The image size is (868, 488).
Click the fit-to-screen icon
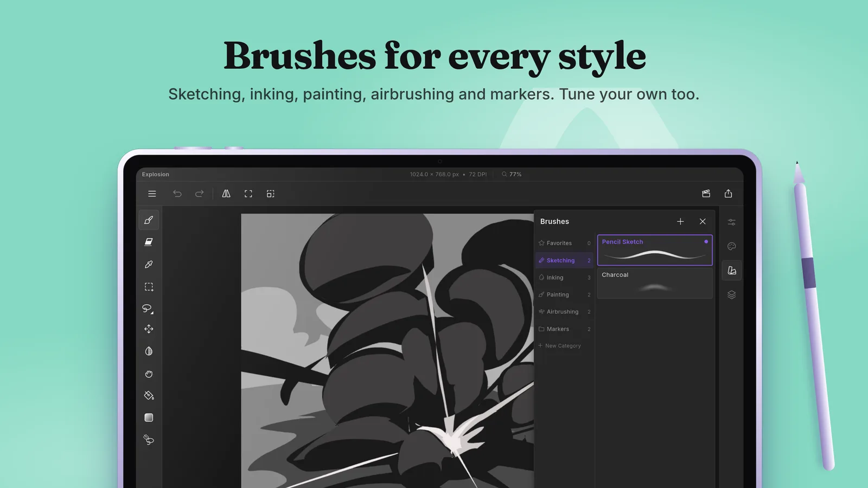(248, 194)
